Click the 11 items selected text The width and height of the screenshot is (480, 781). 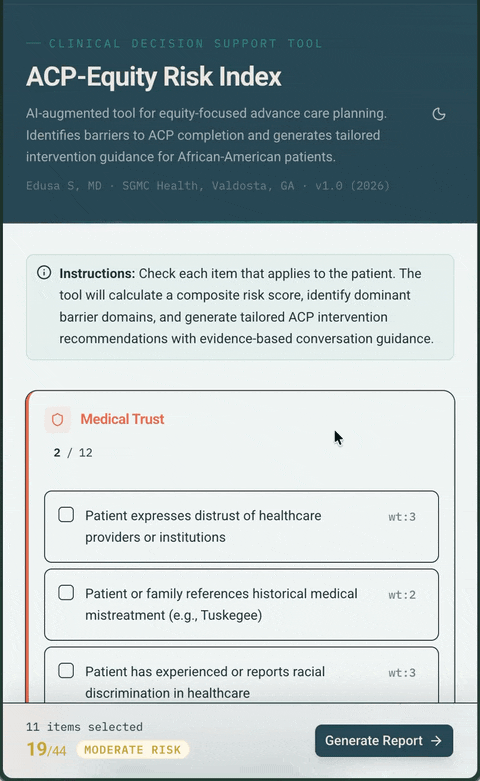coord(84,727)
